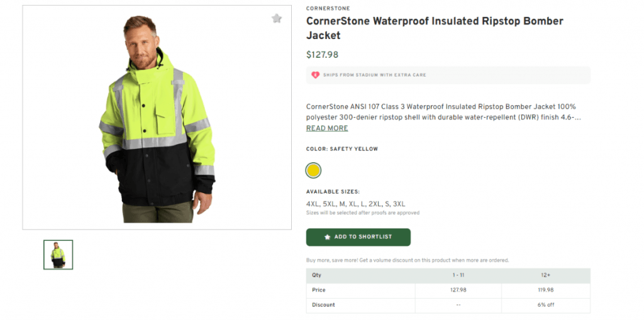Select the Safety Yellow color swatch

pos(313,170)
